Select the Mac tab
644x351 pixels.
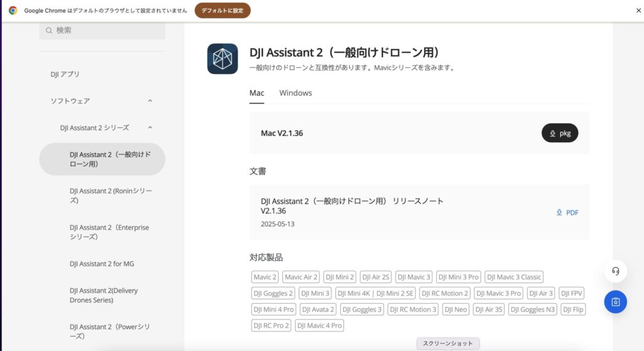pos(257,93)
